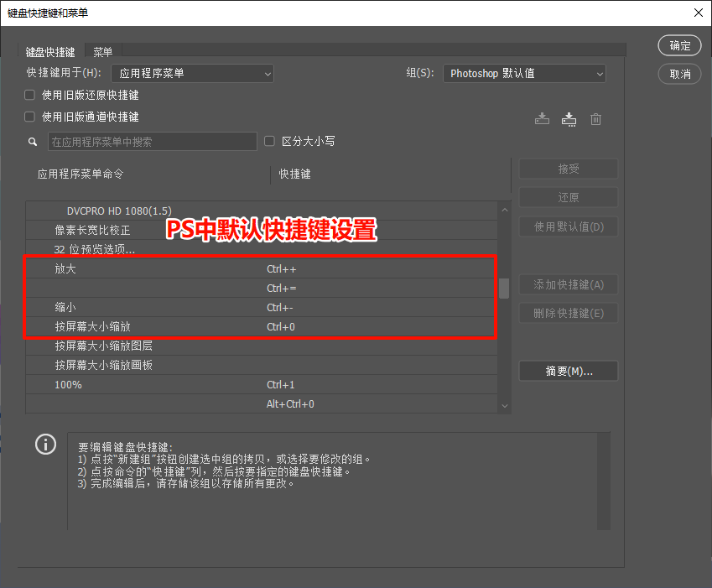The image size is (712, 588).
Task: Click the menu search input field
Action: point(151,141)
